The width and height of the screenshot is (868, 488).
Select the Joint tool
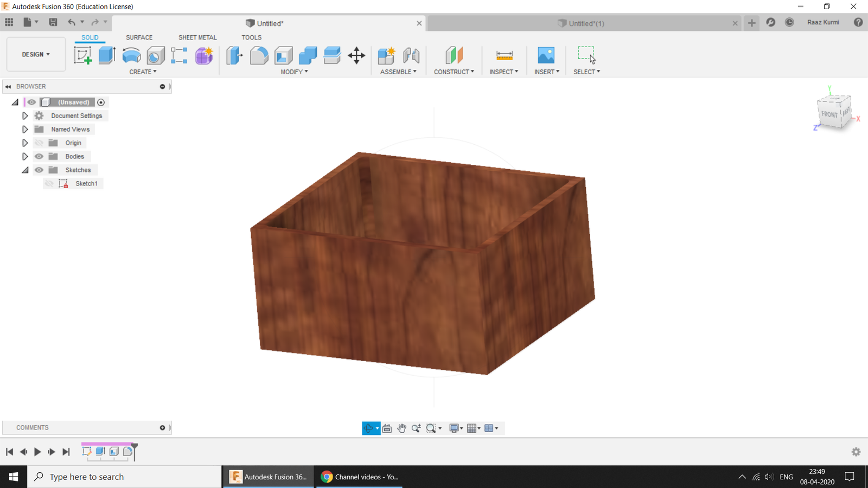[411, 55]
